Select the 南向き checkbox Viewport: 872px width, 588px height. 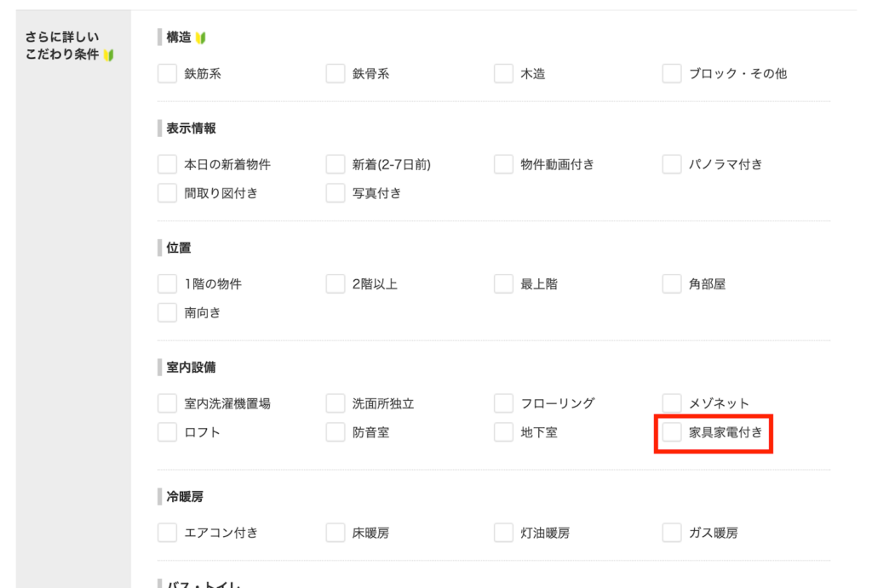(x=167, y=313)
